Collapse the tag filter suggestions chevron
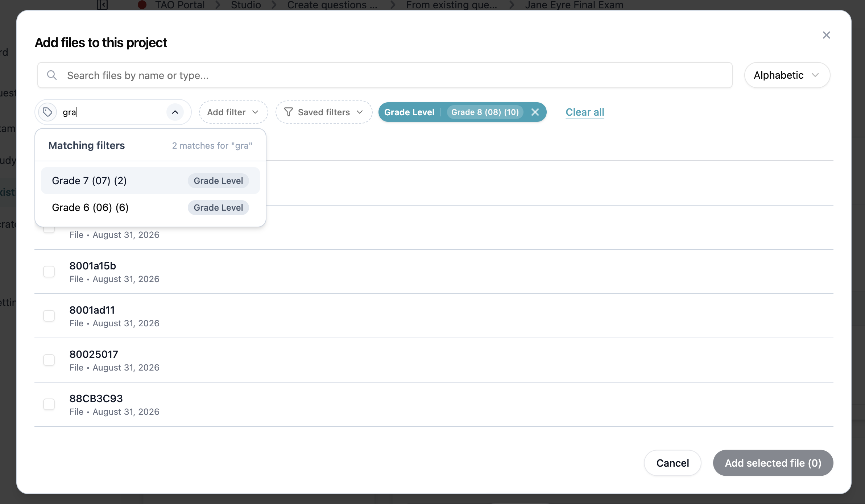 tap(175, 112)
